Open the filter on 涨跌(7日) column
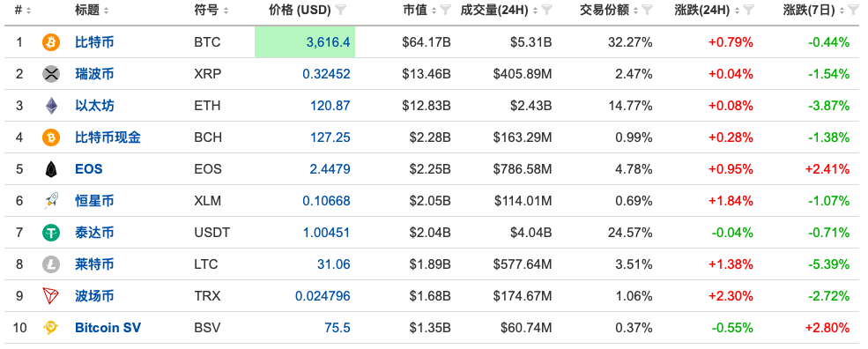 point(854,10)
